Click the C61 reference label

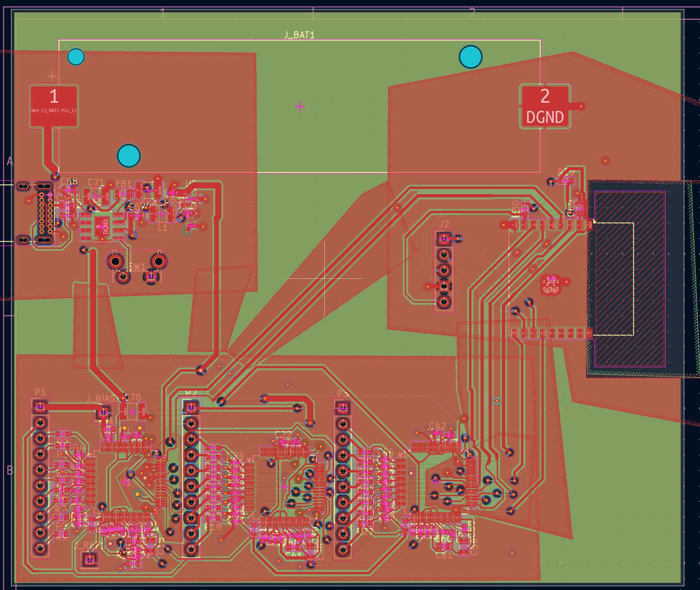tap(444, 555)
